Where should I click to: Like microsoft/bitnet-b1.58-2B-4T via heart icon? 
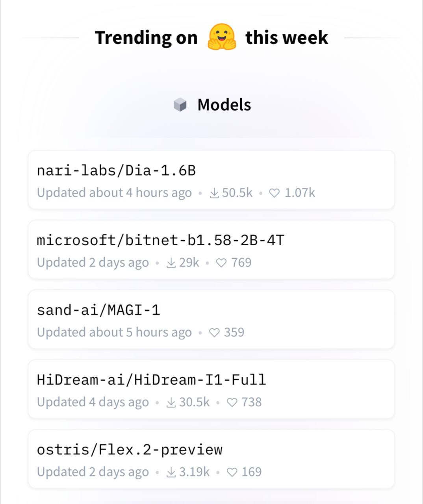click(221, 263)
